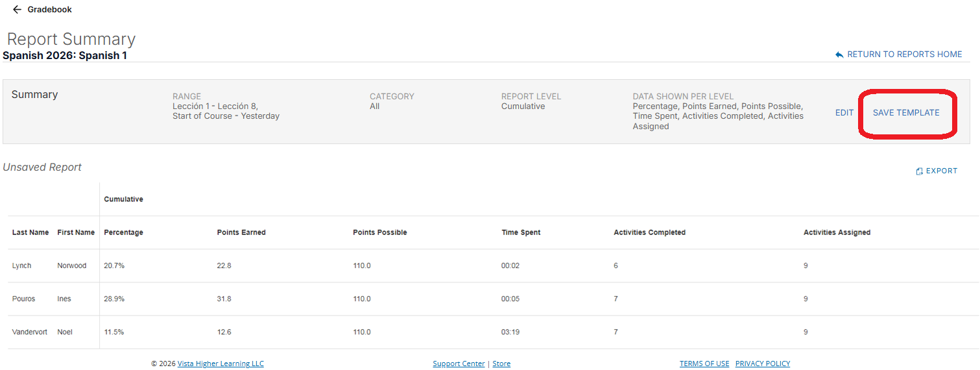This screenshot has height=370, width=980.
Task: Click the REPORT LEVEL Cumulative value
Action: pos(523,106)
